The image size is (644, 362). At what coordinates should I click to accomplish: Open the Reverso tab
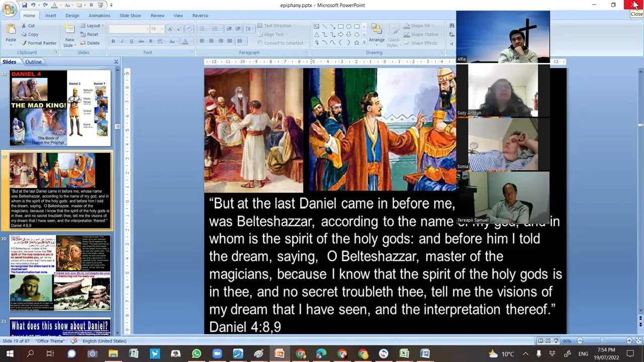(x=200, y=16)
